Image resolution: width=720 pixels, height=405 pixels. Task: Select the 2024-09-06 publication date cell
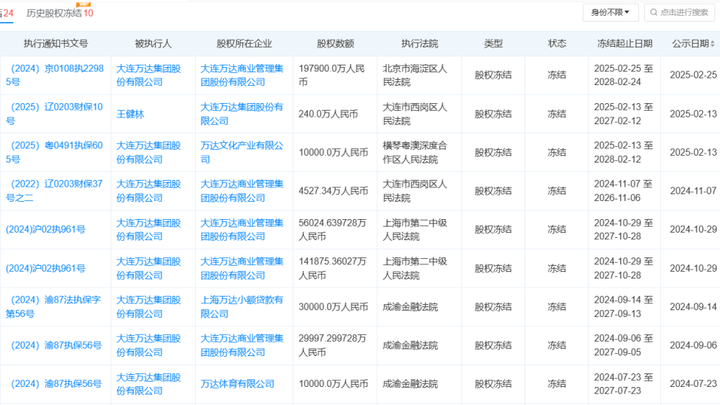693,345
